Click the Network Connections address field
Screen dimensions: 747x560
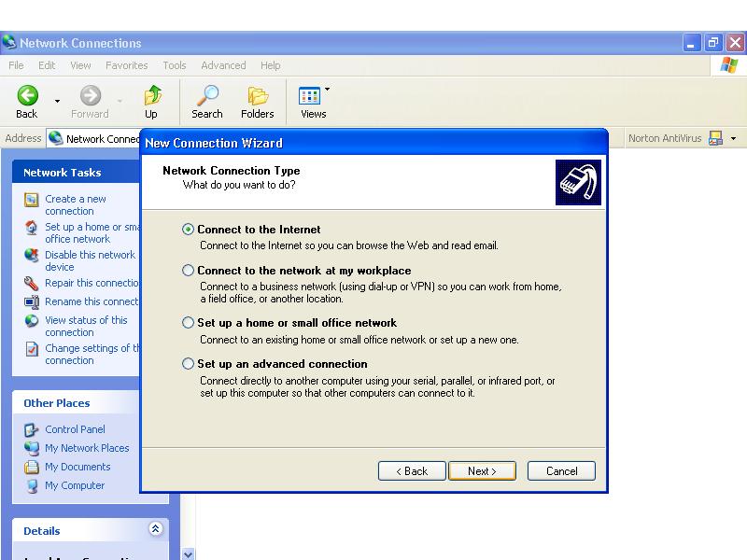[x=94, y=138]
